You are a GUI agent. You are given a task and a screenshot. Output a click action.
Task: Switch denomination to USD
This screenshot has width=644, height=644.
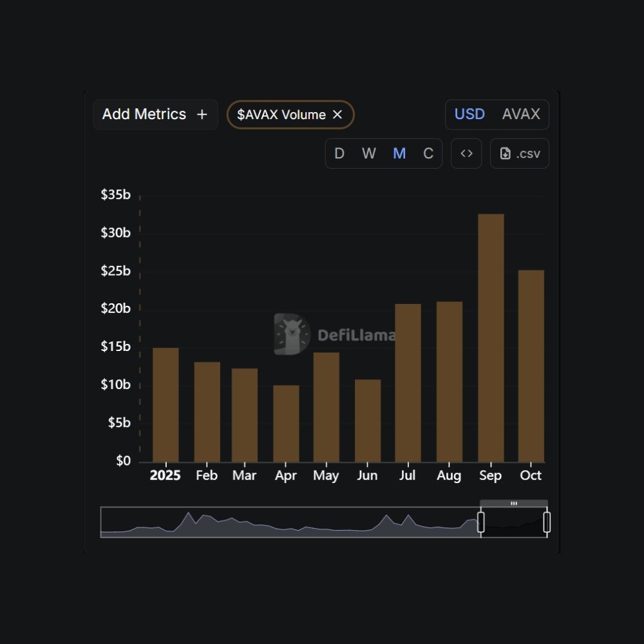(469, 115)
